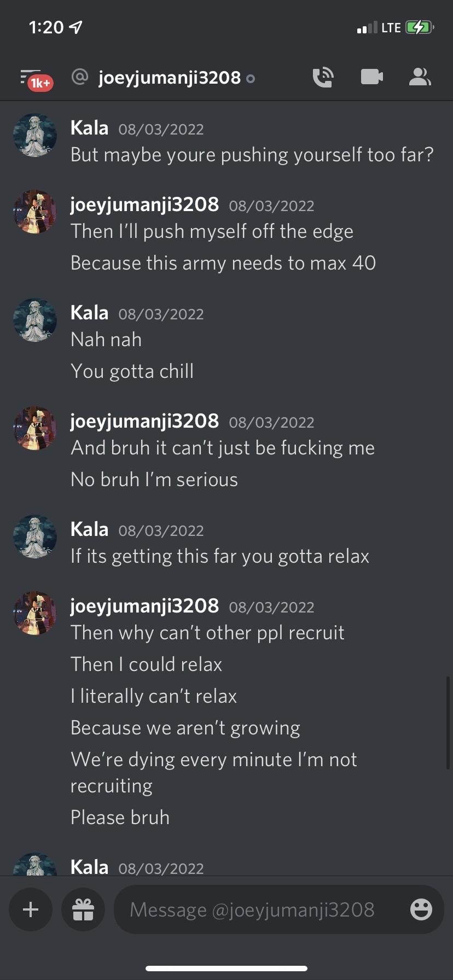Open the channel list hamburger menu

pyautogui.click(x=30, y=77)
